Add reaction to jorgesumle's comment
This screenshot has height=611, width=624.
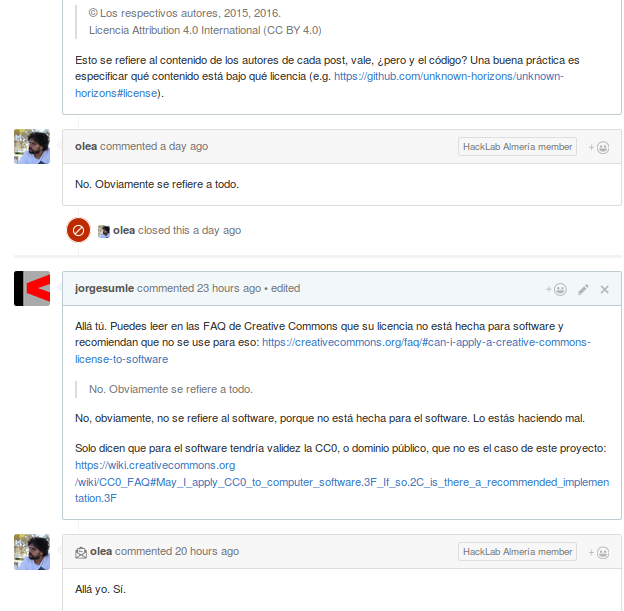(x=556, y=289)
